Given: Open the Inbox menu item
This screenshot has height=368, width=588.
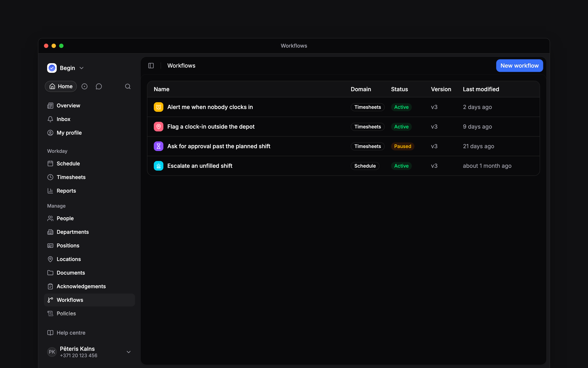Looking at the screenshot, I should [x=89, y=119].
